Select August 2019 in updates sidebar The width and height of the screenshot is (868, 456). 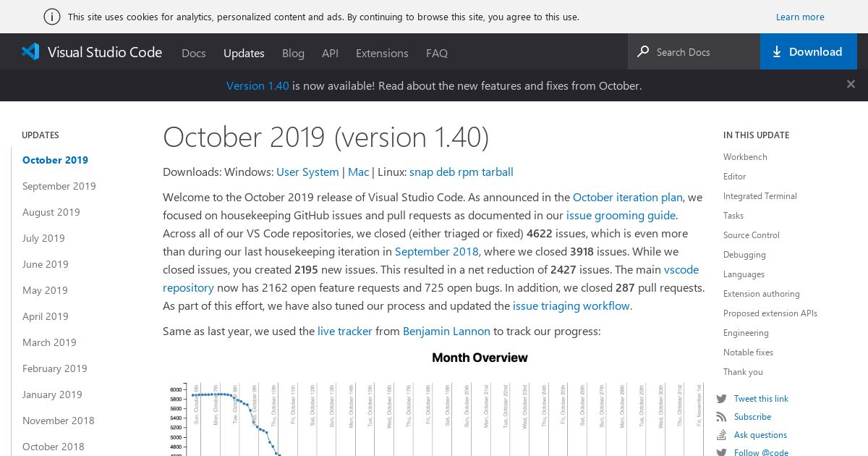pos(51,212)
